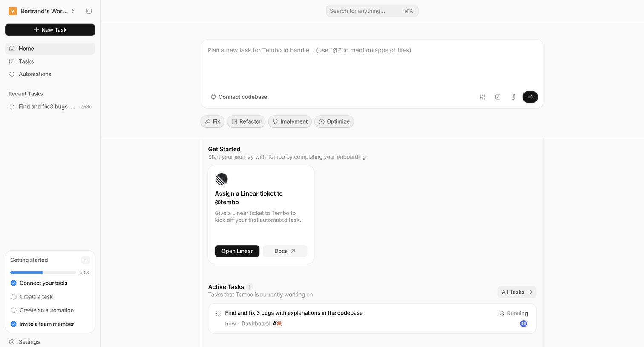Open Bertrand's Workspace switcher dropdown
Screen dimensions: 644x347
click(x=42, y=11)
